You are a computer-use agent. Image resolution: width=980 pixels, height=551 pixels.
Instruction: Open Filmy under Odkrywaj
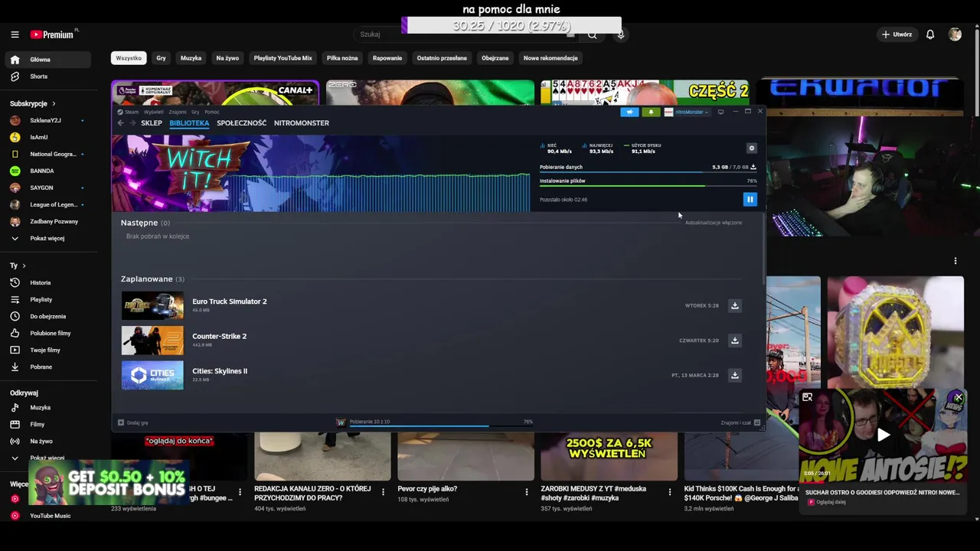47,424
